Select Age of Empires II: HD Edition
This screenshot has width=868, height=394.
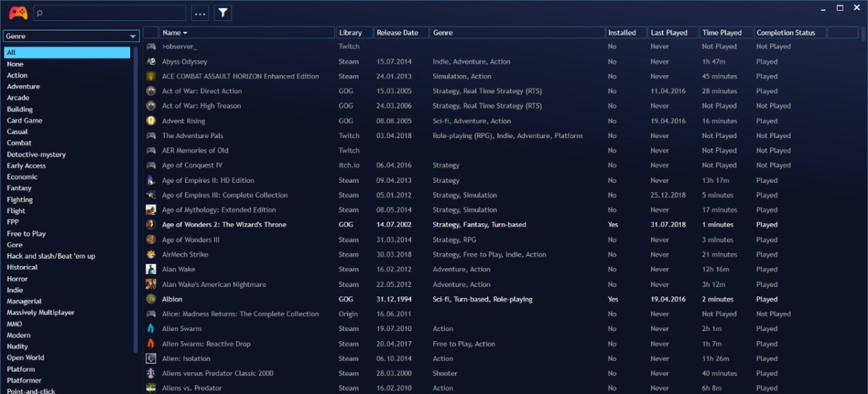pos(208,181)
